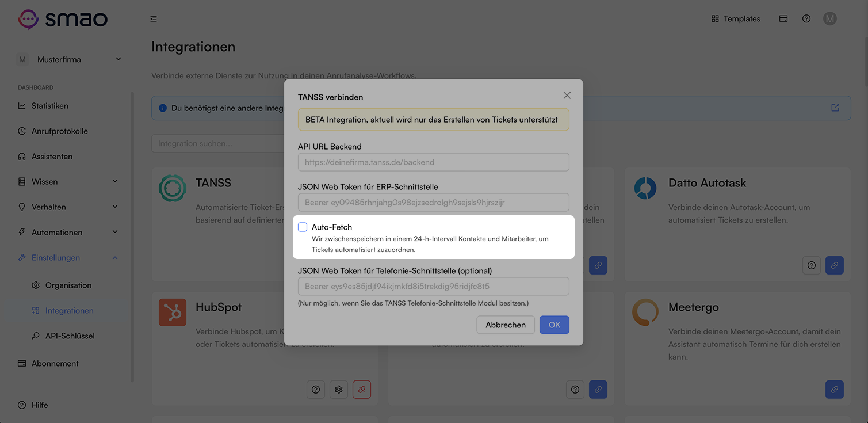Collapse the Einstellungen menu
The width and height of the screenshot is (868, 423).
pos(69,258)
